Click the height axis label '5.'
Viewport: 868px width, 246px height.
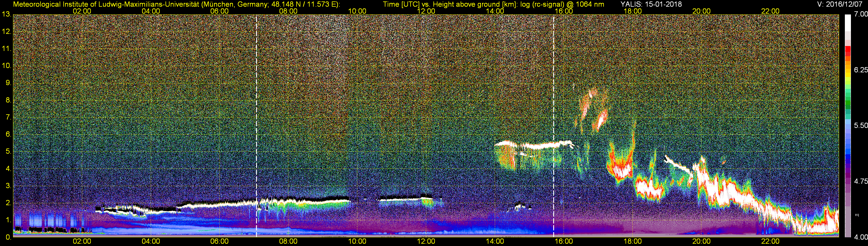pyautogui.click(x=8, y=152)
